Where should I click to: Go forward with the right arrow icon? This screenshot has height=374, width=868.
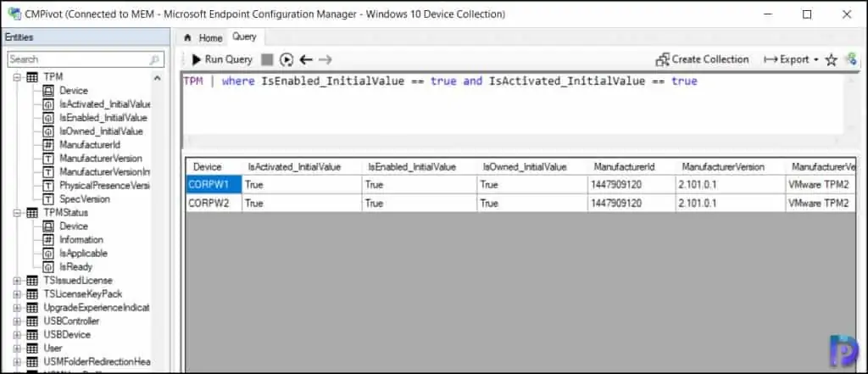(325, 59)
